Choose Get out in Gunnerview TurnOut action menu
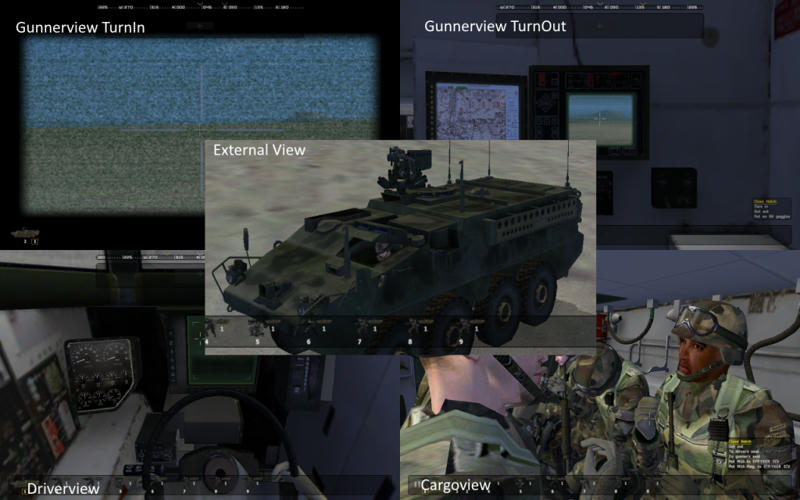This screenshot has width=800, height=500. [x=761, y=211]
